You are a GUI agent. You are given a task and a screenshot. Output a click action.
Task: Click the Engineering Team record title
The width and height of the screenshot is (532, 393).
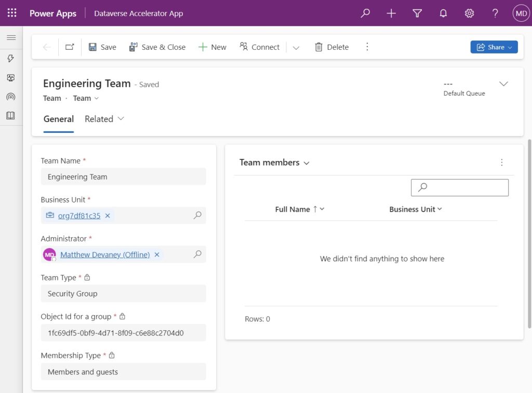click(87, 84)
